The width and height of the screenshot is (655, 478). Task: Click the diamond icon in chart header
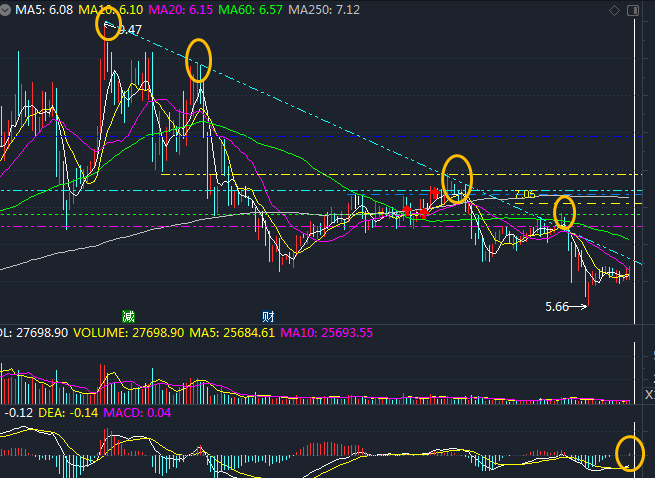click(x=614, y=10)
